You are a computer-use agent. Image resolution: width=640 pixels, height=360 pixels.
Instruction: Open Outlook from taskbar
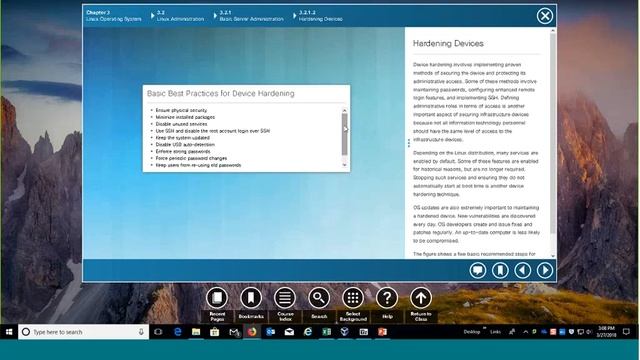click(x=270, y=332)
